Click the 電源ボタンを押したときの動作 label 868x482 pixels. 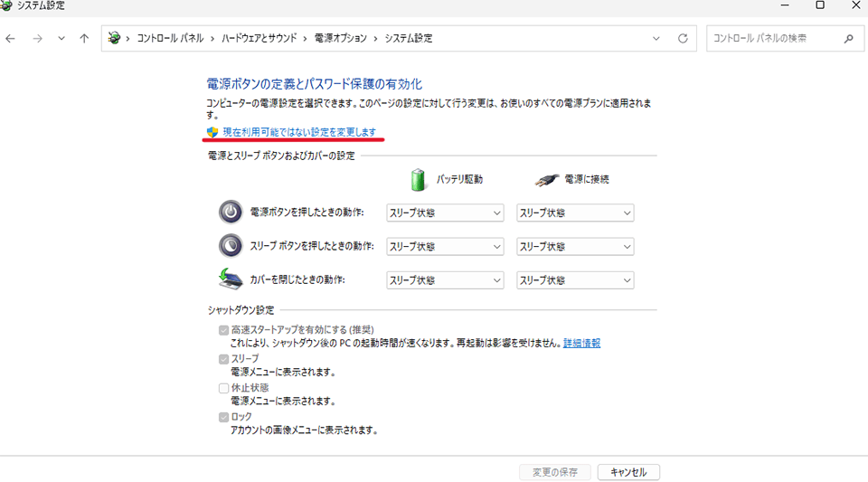click(307, 213)
